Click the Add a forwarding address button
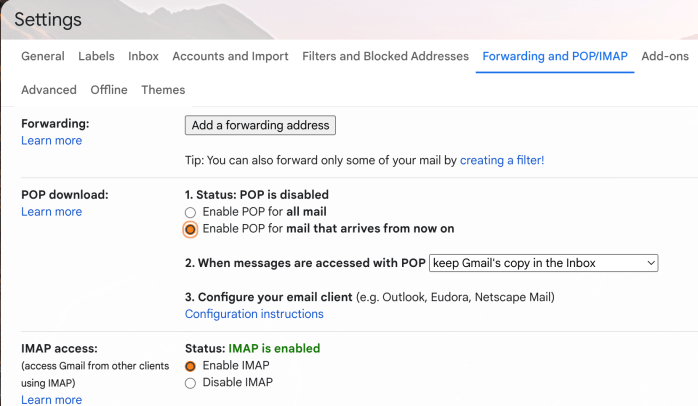698x406 pixels. [260, 125]
